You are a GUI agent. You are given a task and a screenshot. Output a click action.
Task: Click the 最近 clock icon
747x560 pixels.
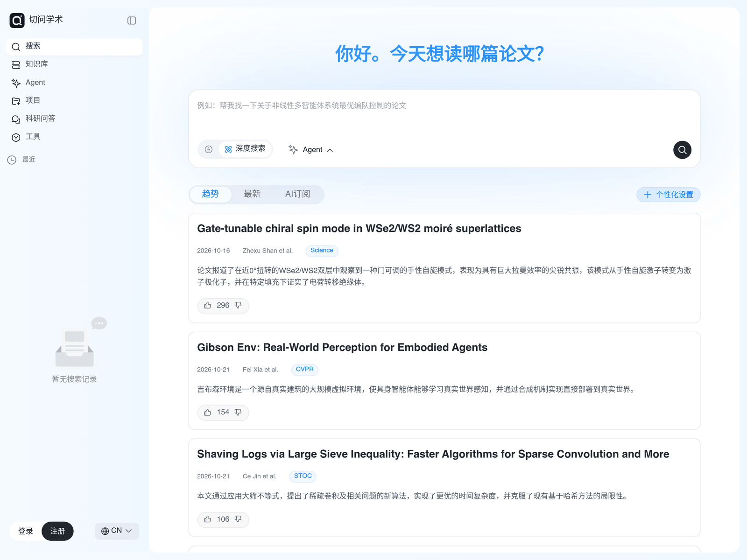[x=12, y=160]
